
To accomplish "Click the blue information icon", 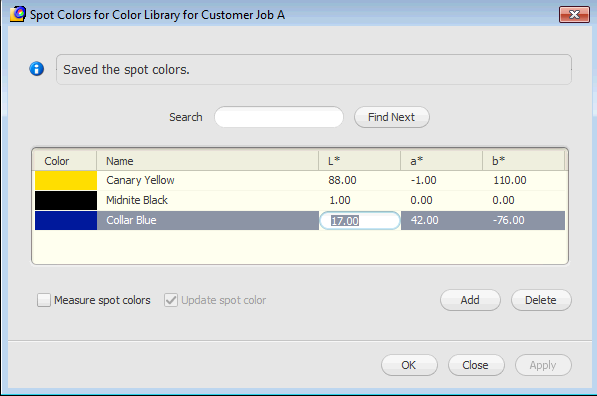I will click(37, 69).
